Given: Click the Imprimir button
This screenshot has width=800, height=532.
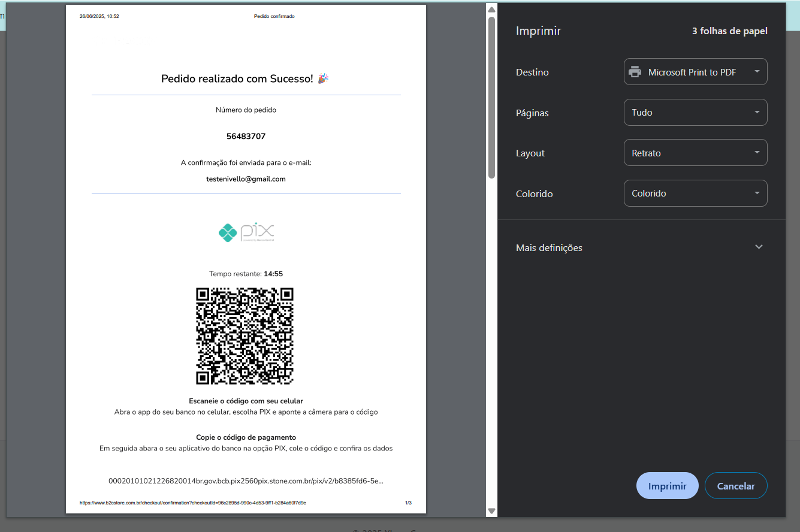Looking at the screenshot, I should point(668,486).
